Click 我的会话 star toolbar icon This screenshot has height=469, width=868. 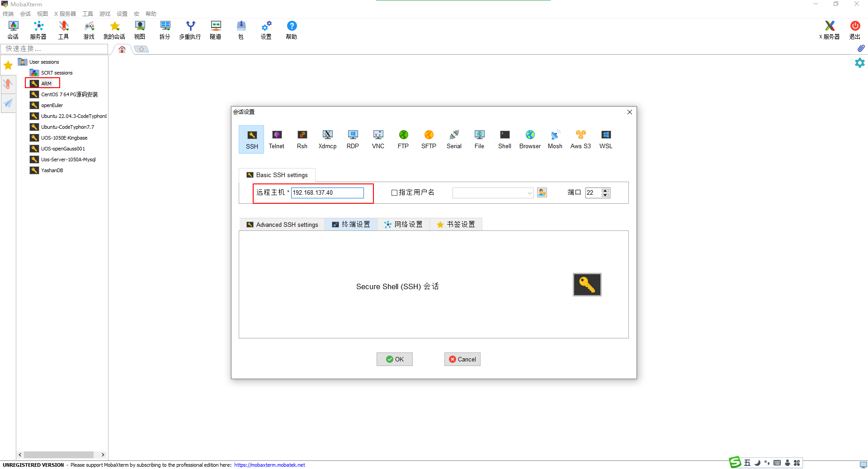click(x=114, y=30)
